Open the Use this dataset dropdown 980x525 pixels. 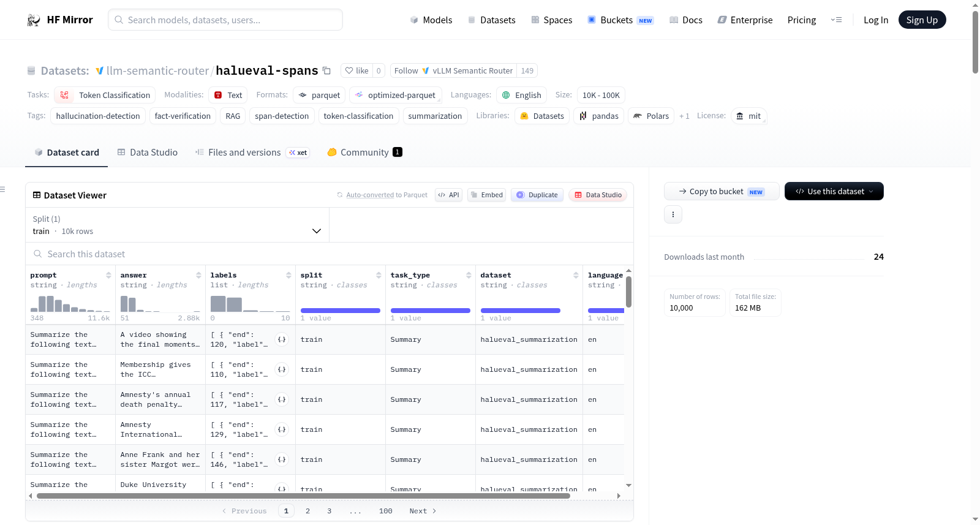tap(834, 191)
